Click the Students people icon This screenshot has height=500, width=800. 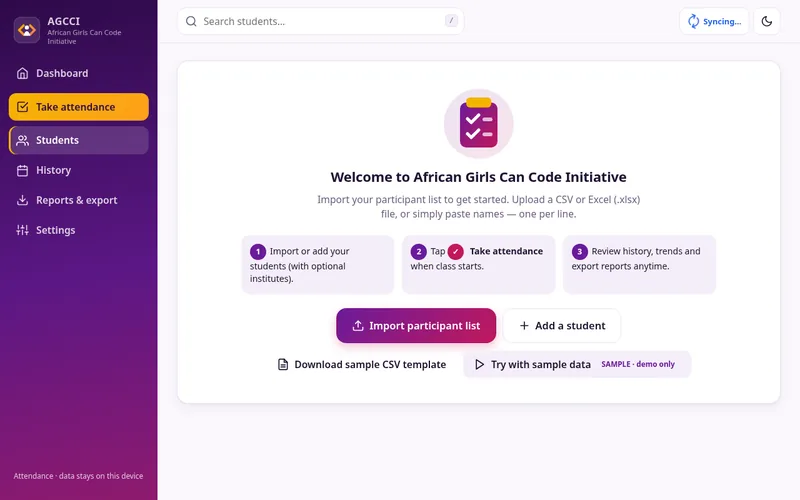pos(22,140)
